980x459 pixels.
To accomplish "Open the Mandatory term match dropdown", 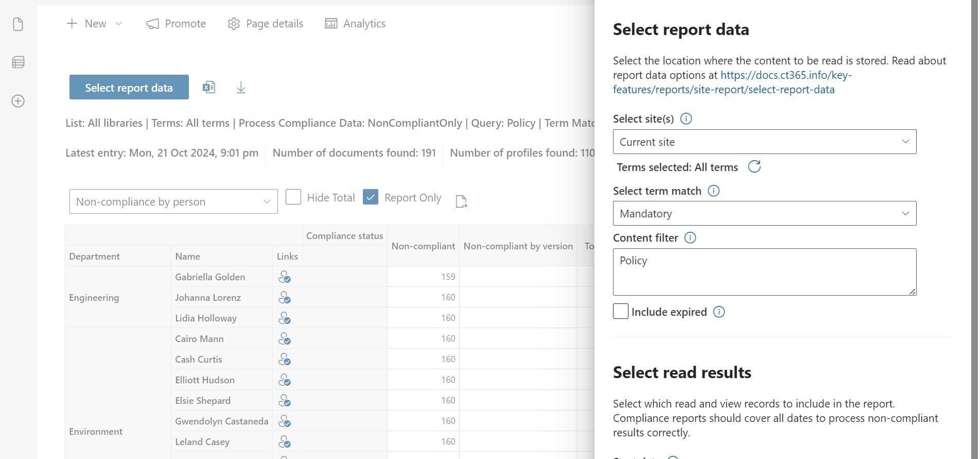I will [x=764, y=214].
